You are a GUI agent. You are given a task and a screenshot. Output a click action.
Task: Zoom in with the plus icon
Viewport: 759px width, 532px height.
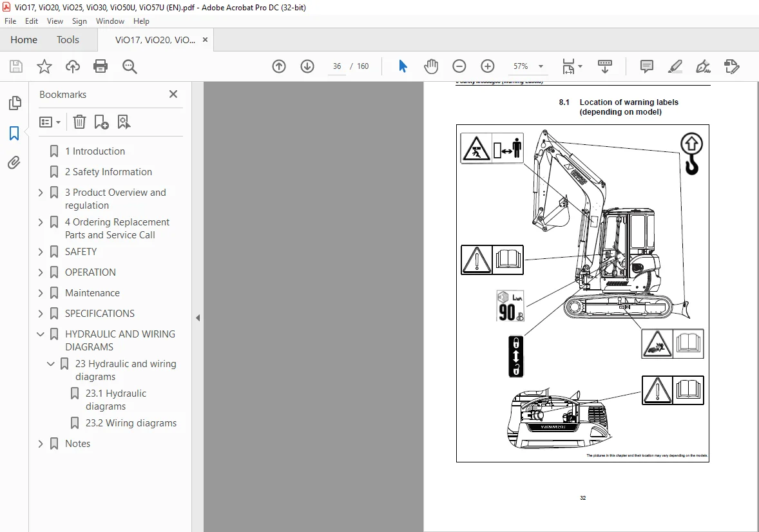tap(488, 66)
